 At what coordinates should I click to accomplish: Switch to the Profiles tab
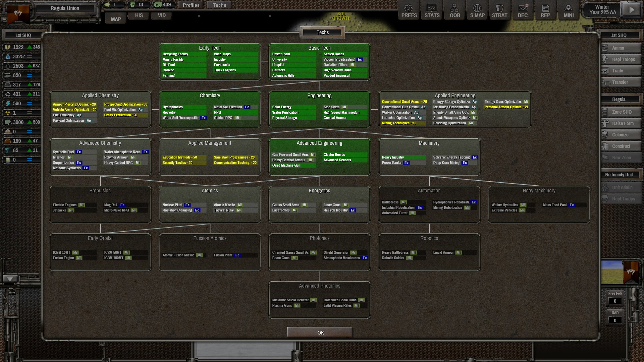click(x=191, y=5)
